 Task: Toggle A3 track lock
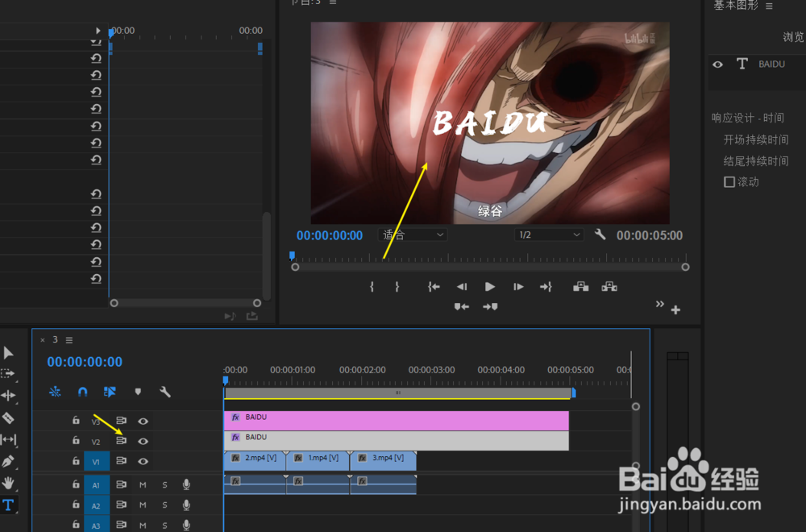tap(76, 525)
